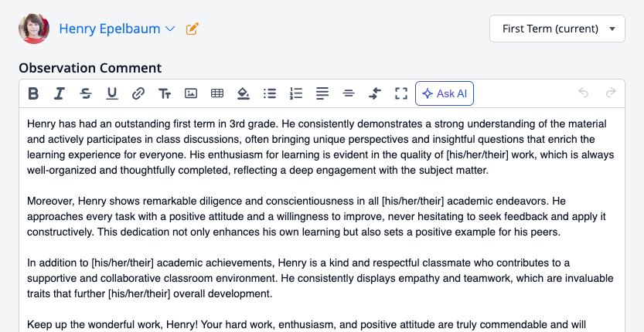Apply italic formatting to the comment

click(59, 93)
